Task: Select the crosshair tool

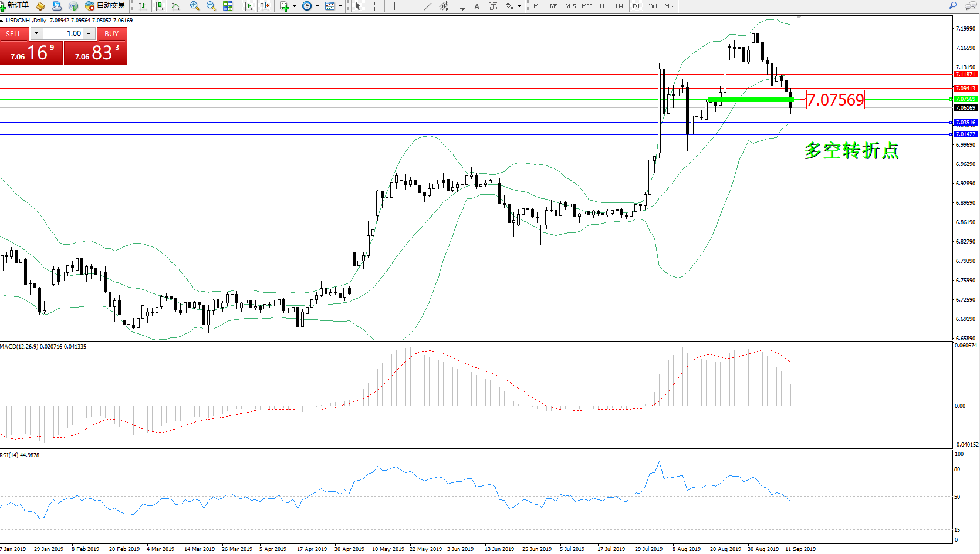Action: [374, 6]
